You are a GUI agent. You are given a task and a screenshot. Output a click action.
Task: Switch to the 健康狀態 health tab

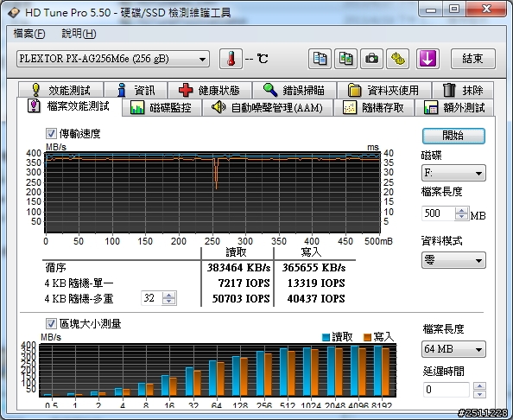209,90
